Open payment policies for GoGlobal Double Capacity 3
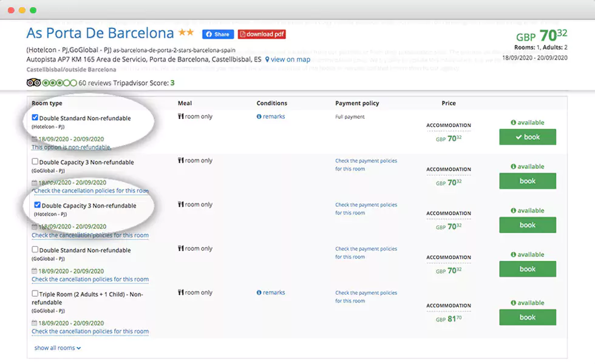Screen dimensions: 595x364 [x=365, y=165]
